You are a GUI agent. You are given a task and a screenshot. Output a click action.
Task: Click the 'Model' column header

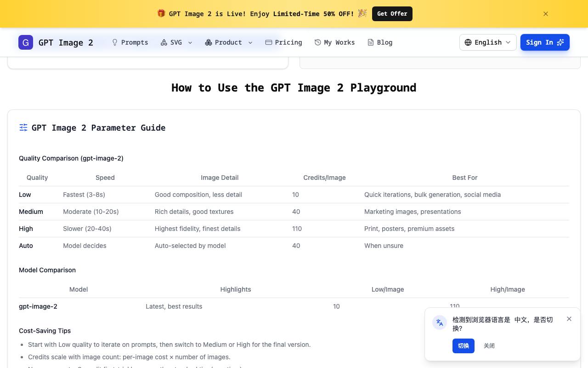click(79, 289)
